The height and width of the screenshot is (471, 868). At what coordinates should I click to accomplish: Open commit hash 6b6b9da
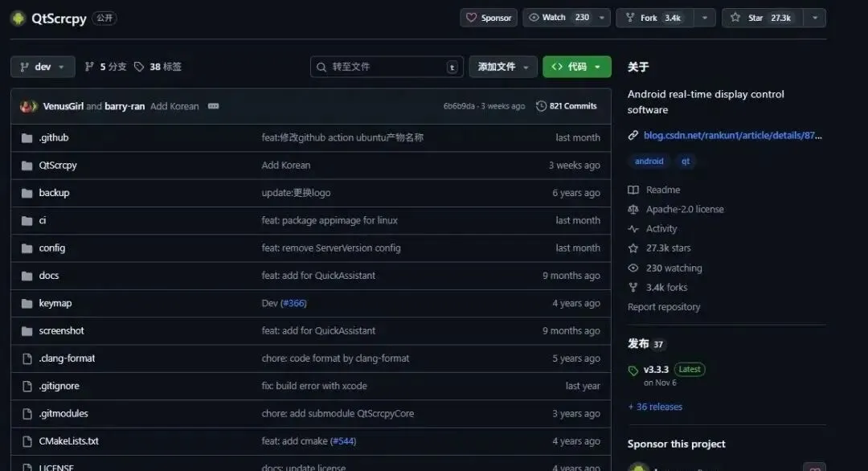[x=459, y=106]
